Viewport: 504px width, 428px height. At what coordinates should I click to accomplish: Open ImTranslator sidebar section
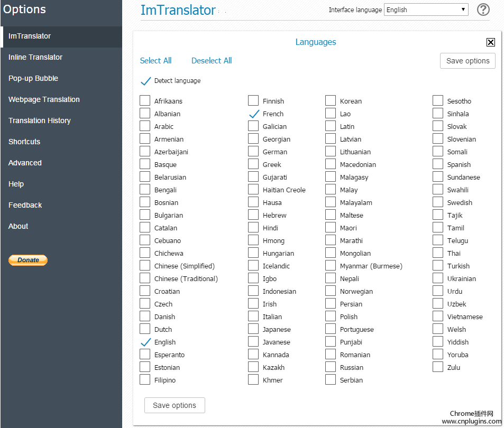pyautogui.click(x=61, y=36)
